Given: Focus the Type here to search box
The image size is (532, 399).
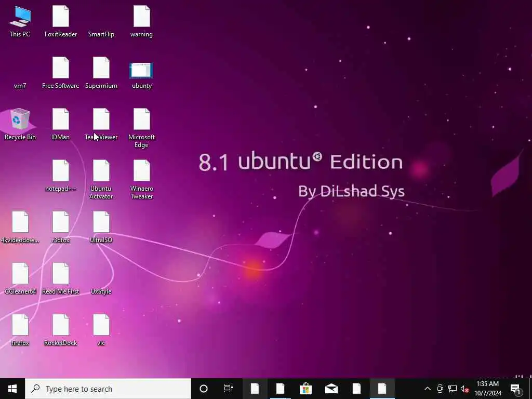Looking at the screenshot, I should pyautogui.click(x=108, y=389).
